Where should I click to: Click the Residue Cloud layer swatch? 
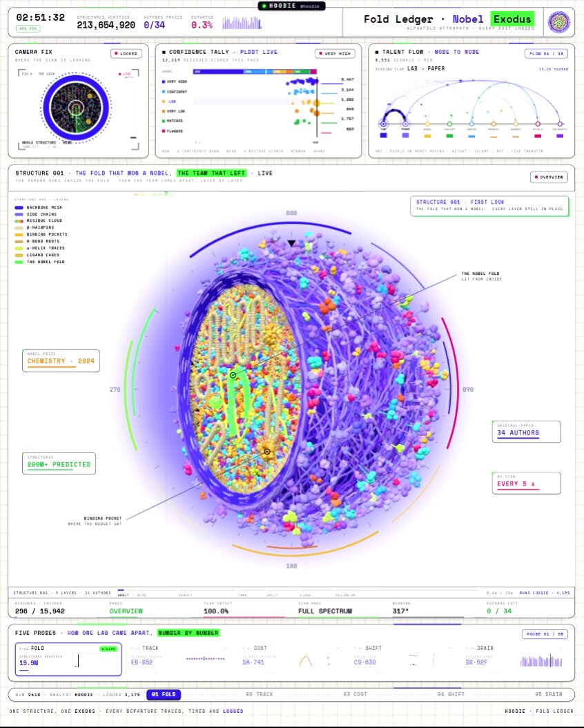(19, 221)
